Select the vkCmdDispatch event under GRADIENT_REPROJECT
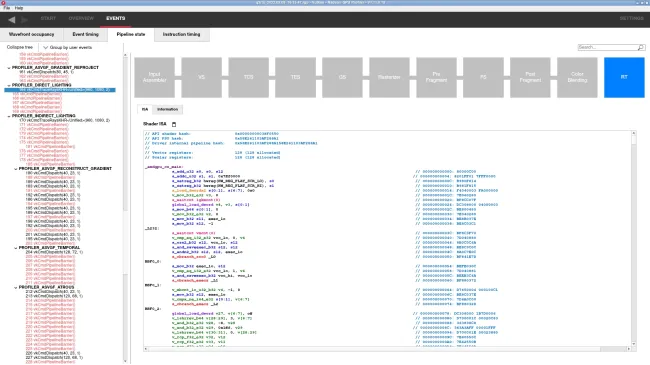The height and width of the screenshot is (365, 650). click(x=46, y=72)
